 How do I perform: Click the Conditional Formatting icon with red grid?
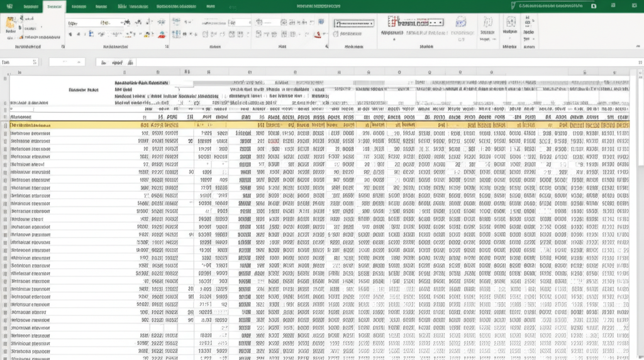pyautogui.click(x=393, y=23)
